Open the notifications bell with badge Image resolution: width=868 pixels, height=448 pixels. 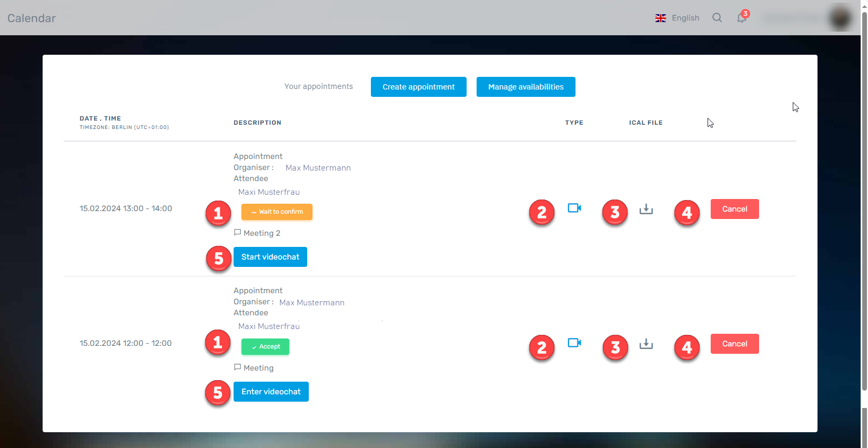[742, 18]
